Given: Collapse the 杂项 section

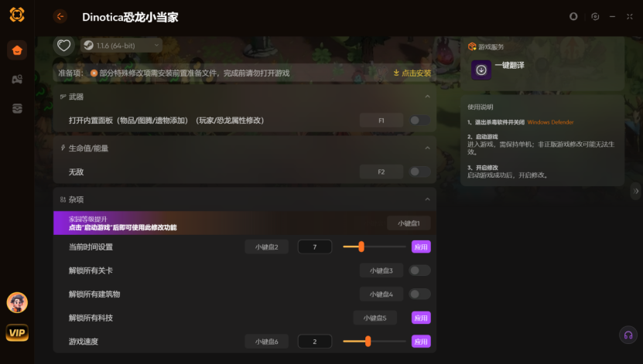Looking at the screenshot, I should 427,199.
